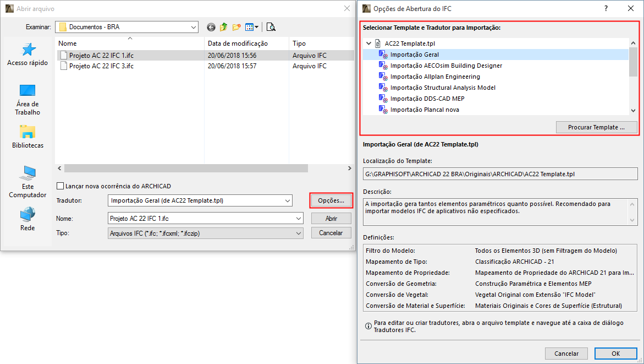
Task: Cancel the IFC options dialog
Action: coord(566,354)
